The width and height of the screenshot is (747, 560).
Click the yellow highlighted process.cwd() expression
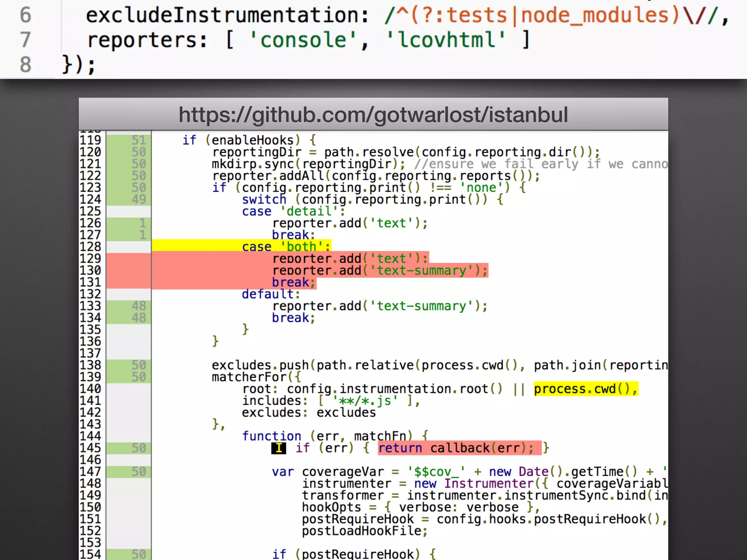pyautogui.click(x=586, y=389)
